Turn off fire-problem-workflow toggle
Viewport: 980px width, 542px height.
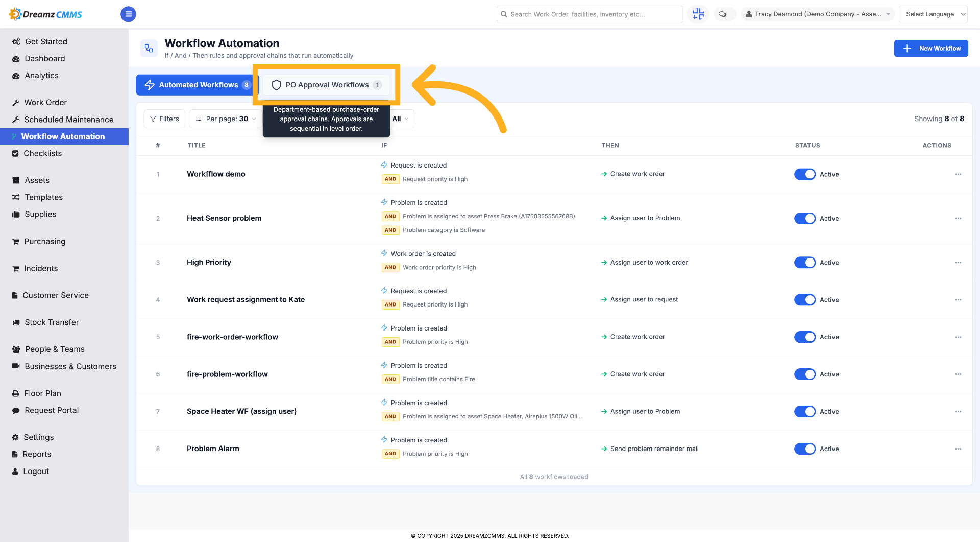tap(805, 374)
